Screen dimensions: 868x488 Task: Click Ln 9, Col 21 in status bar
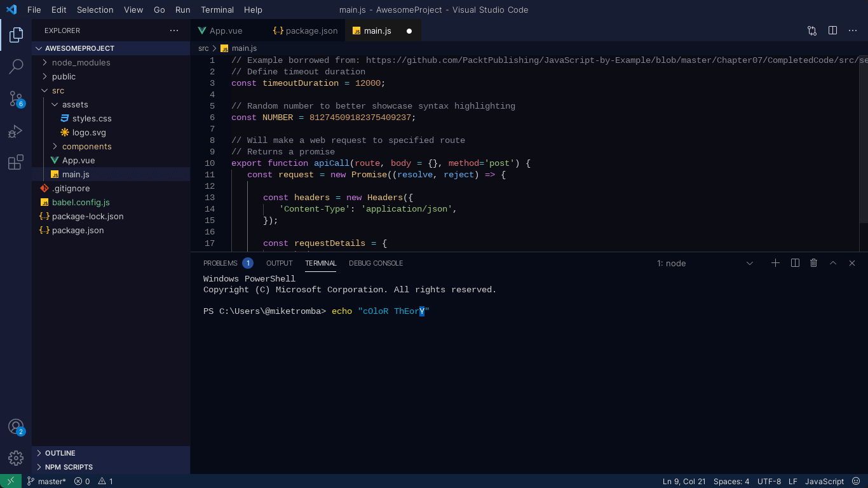684,481
